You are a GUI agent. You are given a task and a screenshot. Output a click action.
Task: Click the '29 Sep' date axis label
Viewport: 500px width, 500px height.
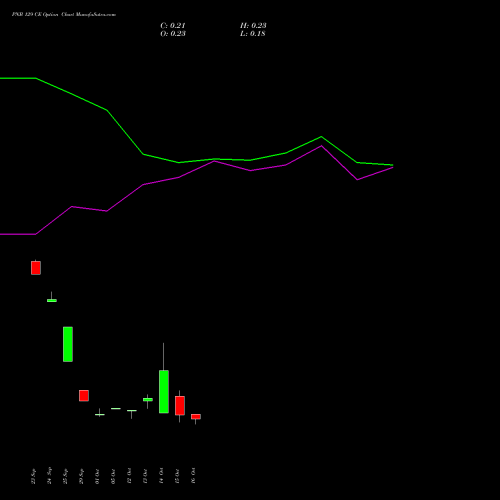pos(81,476)
